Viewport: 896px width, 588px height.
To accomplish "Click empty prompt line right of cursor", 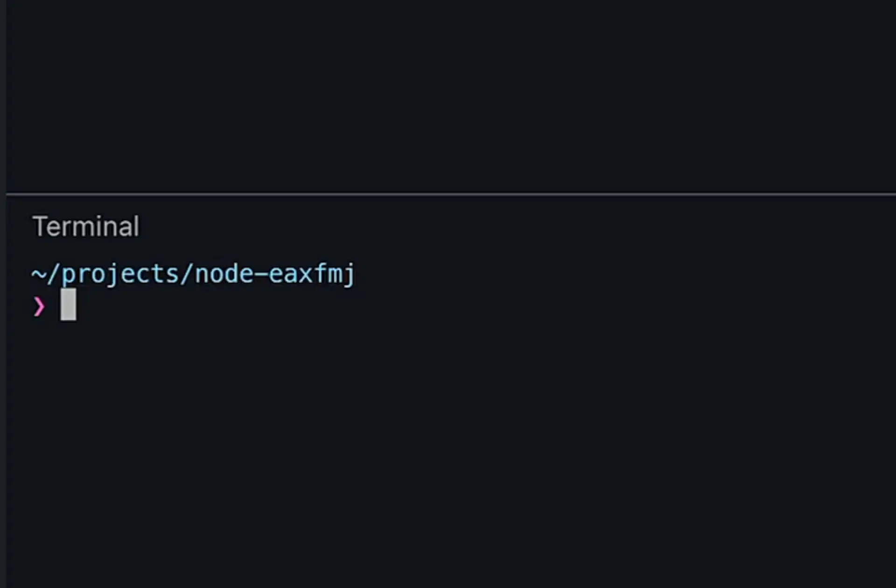I will click(485, 305).
